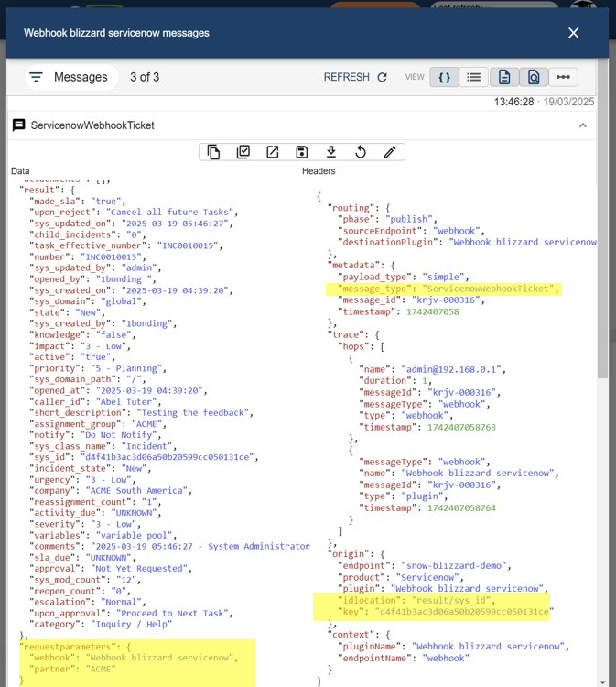The image size is (616, 687).
Task: Switch to document search view
Action: point(534,77)
